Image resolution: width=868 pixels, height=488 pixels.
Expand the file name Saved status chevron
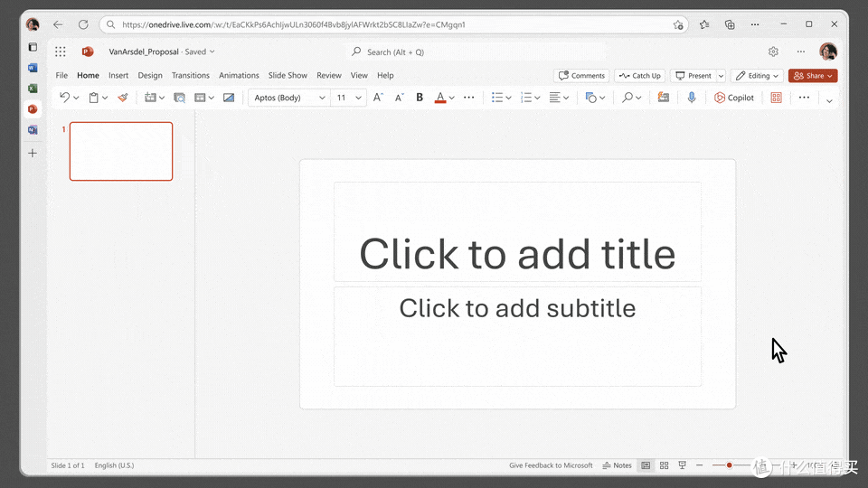[x=212, y=52]
